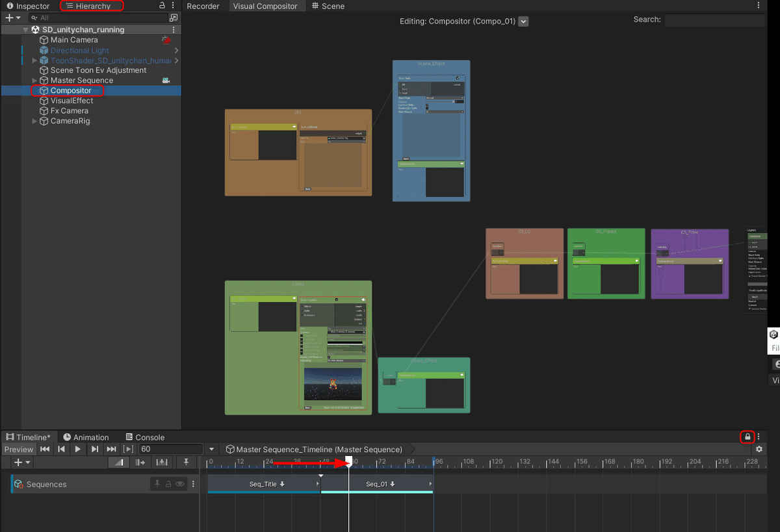This screenshot has height=532, width=780.
Task: Expand the CameraRig object
Action: [x=34, y=121]
